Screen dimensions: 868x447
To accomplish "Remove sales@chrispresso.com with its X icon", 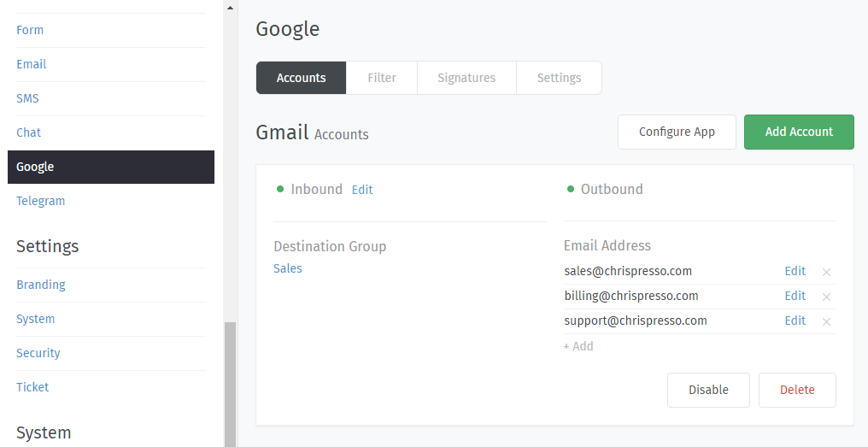I will (826, 272).
